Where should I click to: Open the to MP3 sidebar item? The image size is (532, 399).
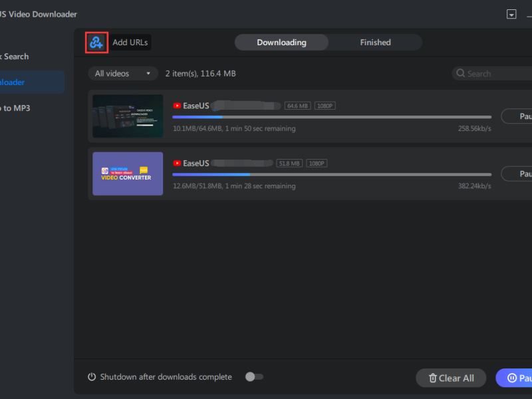tap(15, 108)
